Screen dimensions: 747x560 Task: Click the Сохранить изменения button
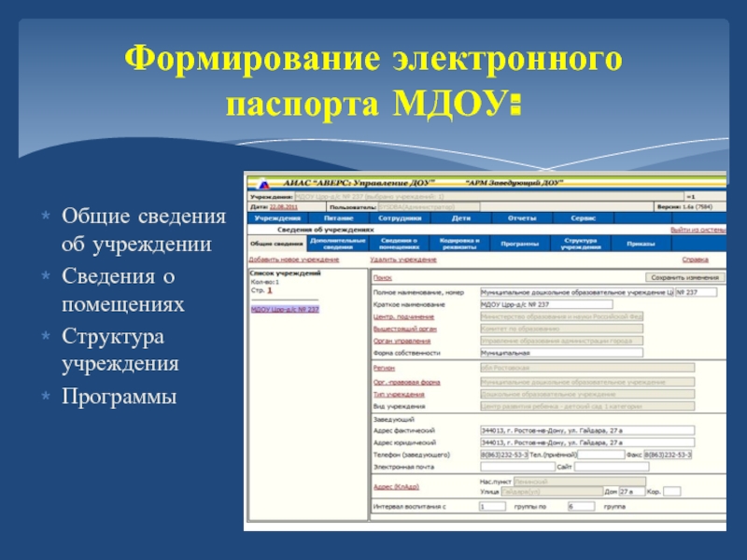click(x=685, y=277)
